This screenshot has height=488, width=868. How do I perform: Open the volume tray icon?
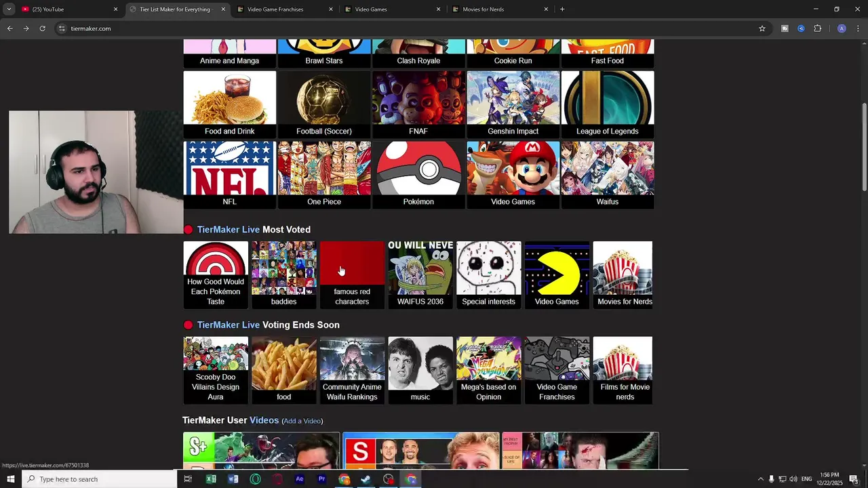coord(793,479)
